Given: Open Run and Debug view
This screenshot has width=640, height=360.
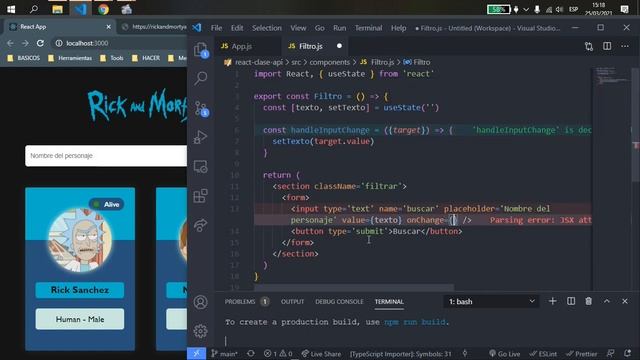Looking at the screenshot, I should click(200, 137).
